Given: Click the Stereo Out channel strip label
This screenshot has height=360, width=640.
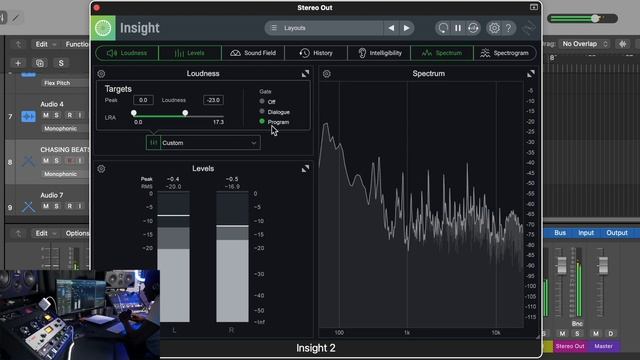Looking at the screenshot, I should 570,346.
